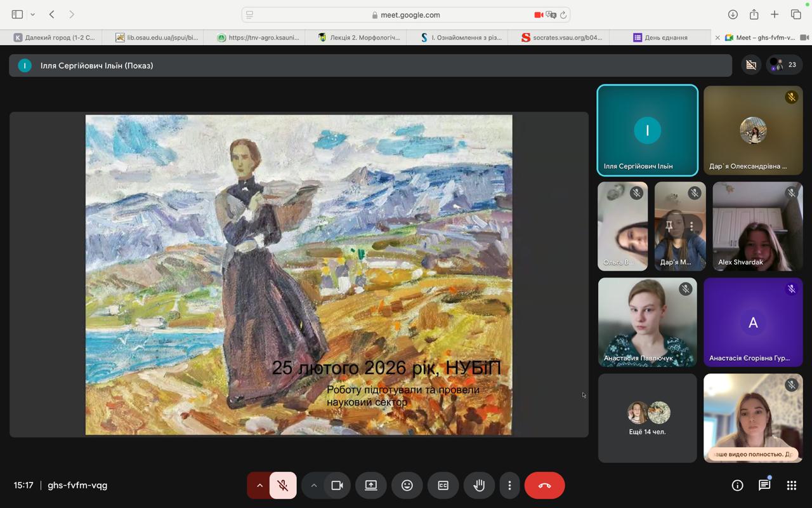Screen dimensions: 812x508
Task: Open video settings chevron beside the camera
Action: pyautogui.click(x=313, y=486)
